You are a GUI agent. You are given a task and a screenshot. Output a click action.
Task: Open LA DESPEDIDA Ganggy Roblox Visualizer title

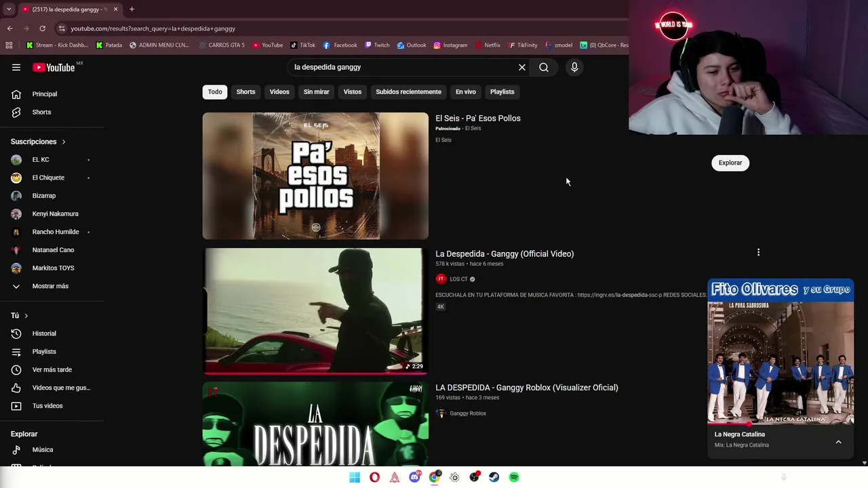[x=527, y=388]
